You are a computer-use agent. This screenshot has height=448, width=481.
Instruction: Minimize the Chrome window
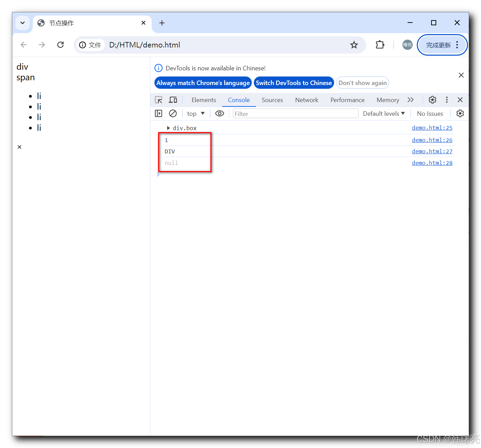410,23
